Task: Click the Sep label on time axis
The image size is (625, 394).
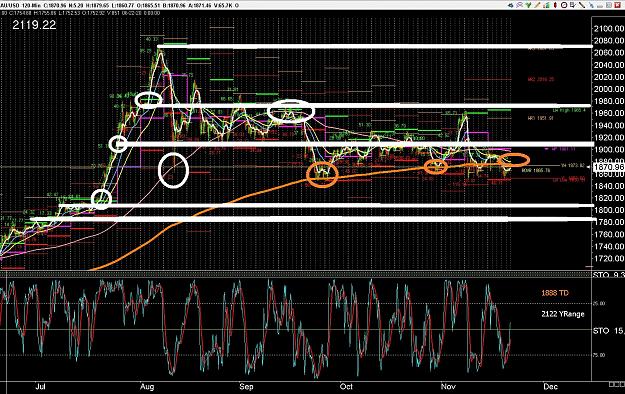Action: coord(246,386)
